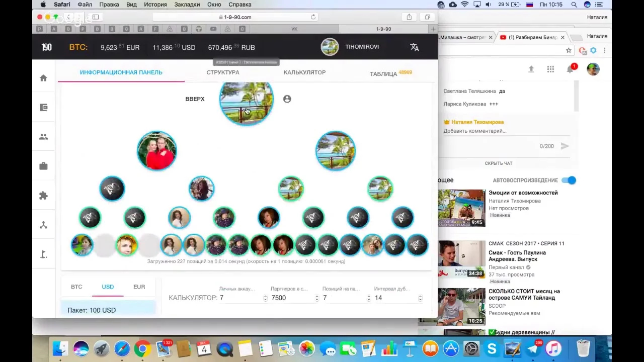Screen dimensions: 644x362
Task: Click СКРЫТЬ ЧАТ in YouTube chat
Action: click(x=499, y=163)
